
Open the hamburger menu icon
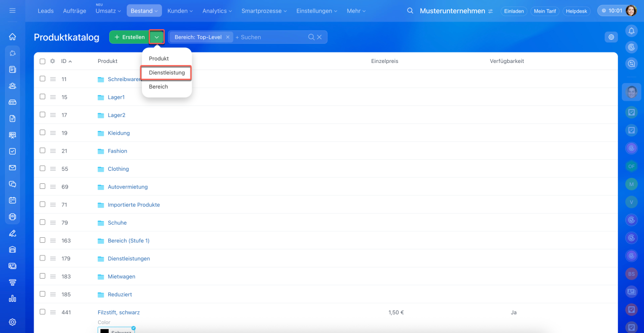click(13, 11)
